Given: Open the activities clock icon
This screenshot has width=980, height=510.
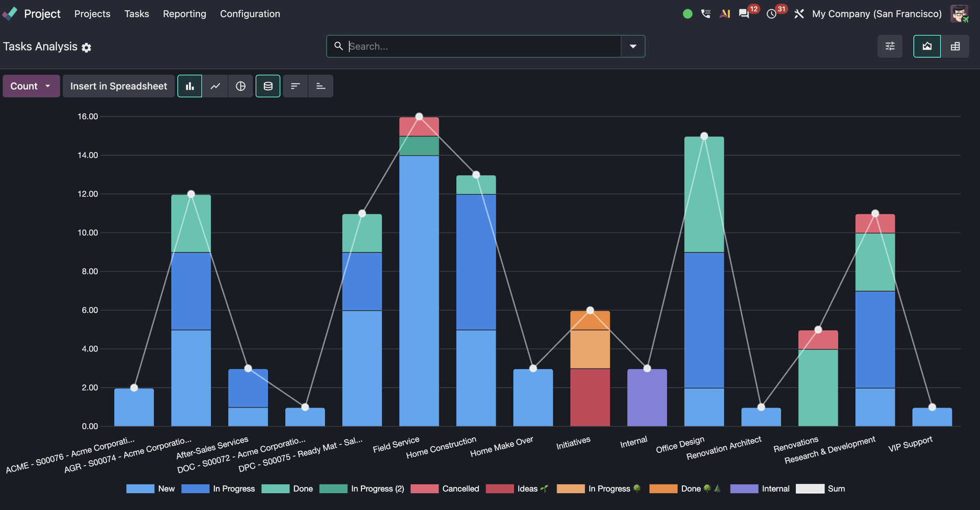Looking at the screenshot, I should (772, 14).
